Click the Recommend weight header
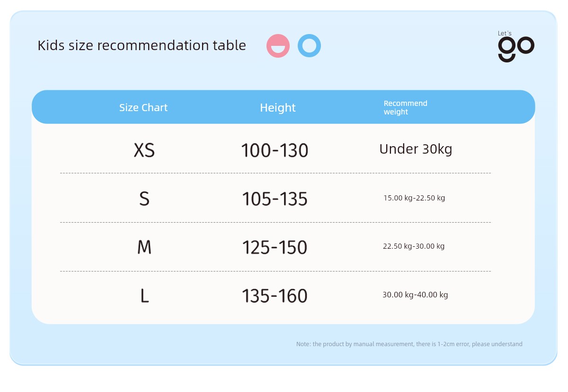The width and height of the screenshot is (568, 392). (405, 107)
